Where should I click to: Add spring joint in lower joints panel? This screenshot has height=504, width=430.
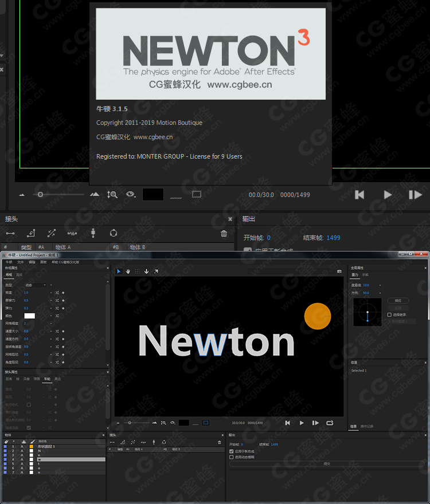click(143, 442)
